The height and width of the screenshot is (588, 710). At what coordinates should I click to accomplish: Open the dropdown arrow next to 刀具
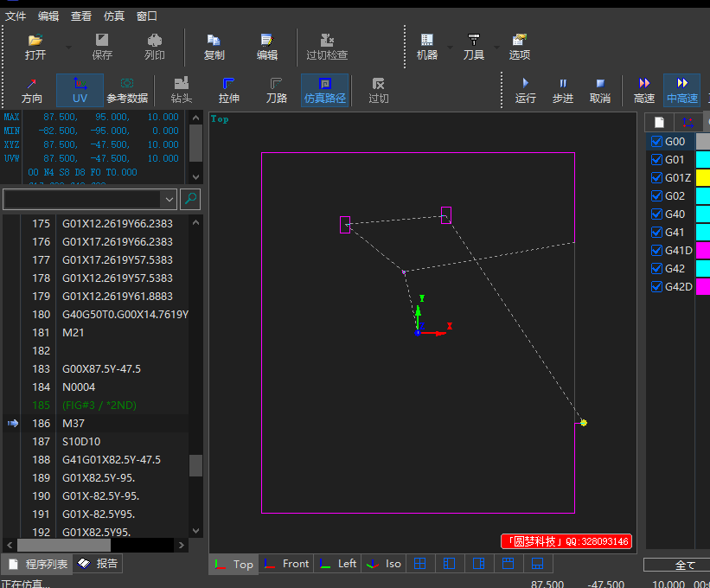pyautogui.click(x=496, y=47)
